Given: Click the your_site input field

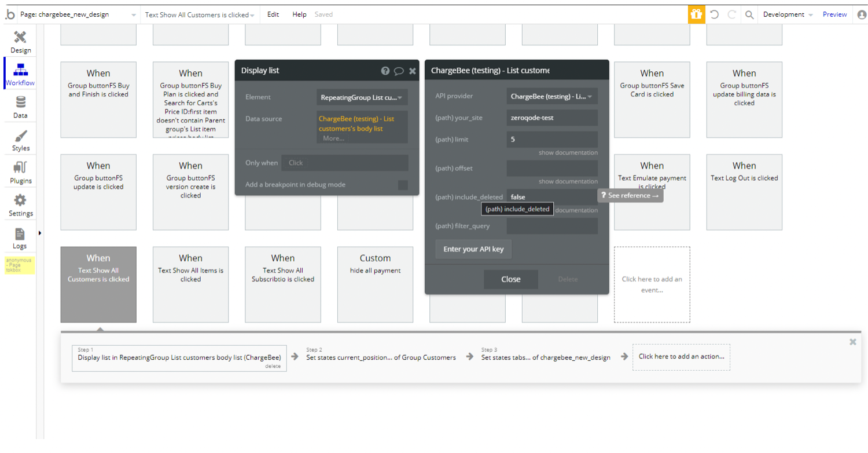Looking at the screenshot, I should pyautogui.click(x=552, y=118).
